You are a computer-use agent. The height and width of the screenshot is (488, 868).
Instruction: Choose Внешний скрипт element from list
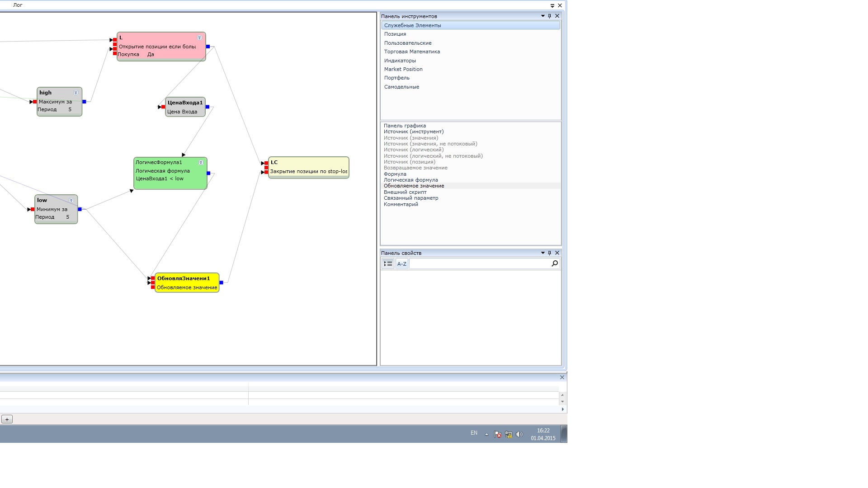click(x=405, y=192)
